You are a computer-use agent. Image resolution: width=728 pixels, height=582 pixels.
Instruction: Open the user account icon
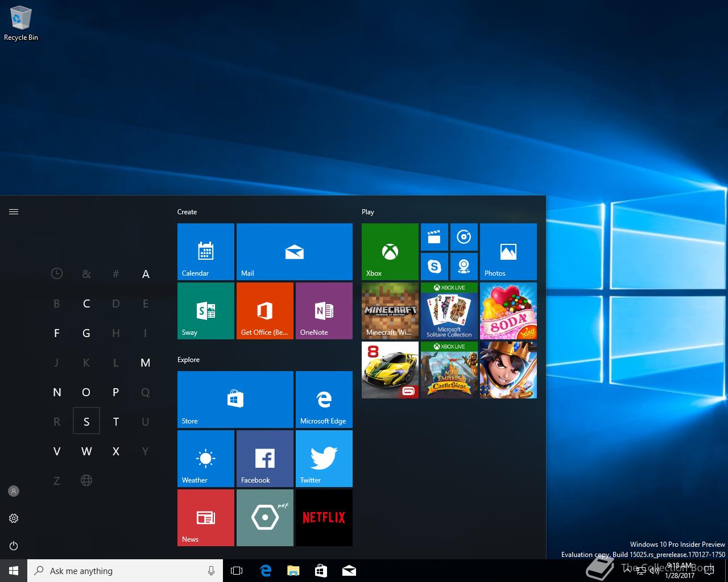click(x=14, y=491)
